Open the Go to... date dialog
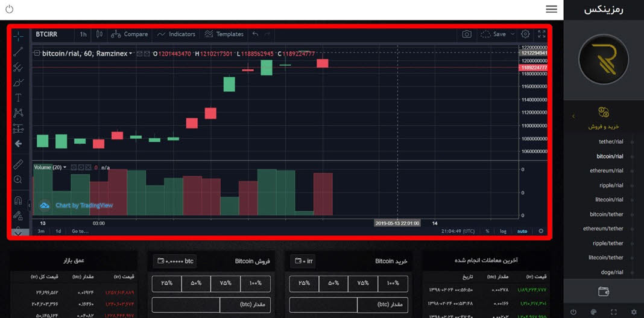Viewport: 644px width, 318px height. click(x=80, y=231)
